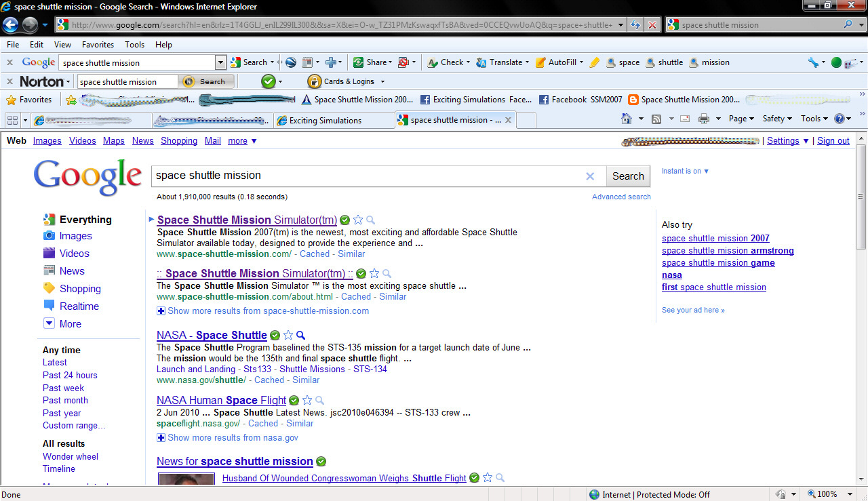Viewport: 868px width, 501px height.
Task: Expand 'Show more results from nasa.gov'
Action: [x=228, y=438]
